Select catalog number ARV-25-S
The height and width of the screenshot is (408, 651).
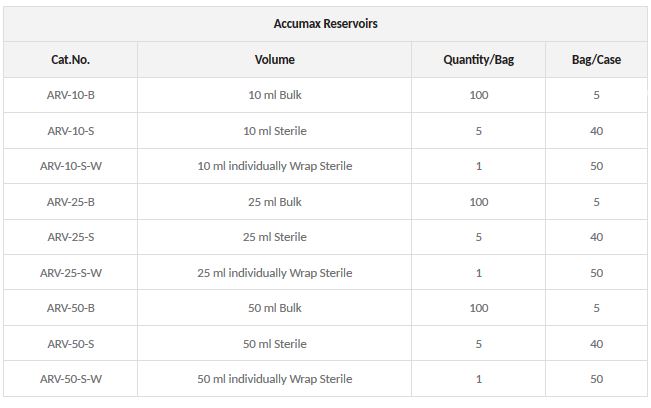click(71, 237)
